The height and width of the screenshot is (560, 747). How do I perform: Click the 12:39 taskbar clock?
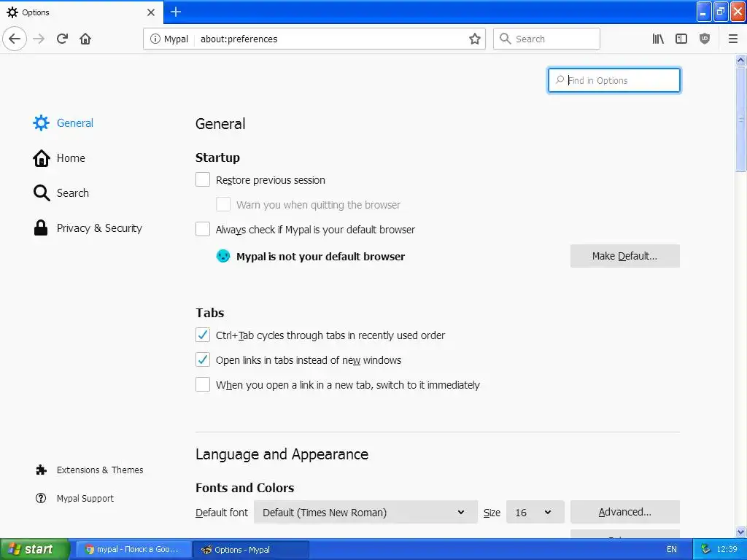pyautogui.click(x=727, y=549)
